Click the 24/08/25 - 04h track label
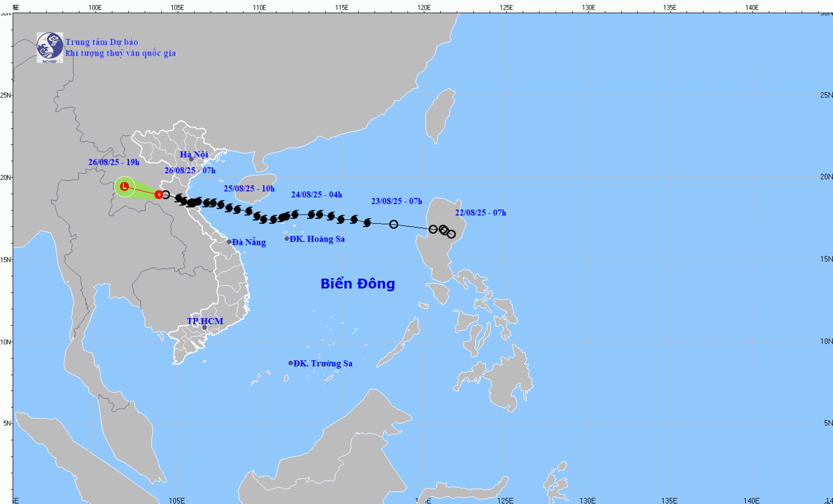 (x=317, y=195)
